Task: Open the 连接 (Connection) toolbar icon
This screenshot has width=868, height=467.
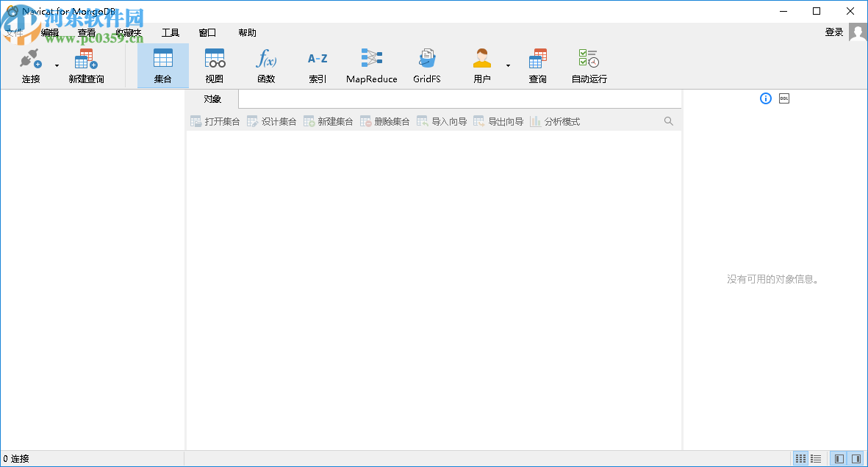Action: click(30, 66)
